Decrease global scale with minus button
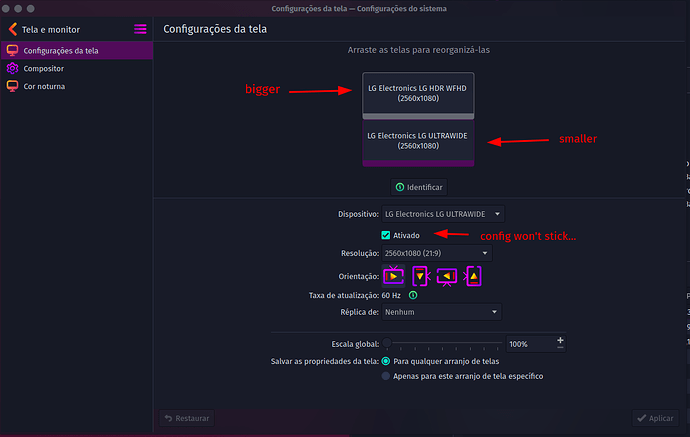Image resolution: width=690 pixels, height=437 pixels. pos(560,348)
